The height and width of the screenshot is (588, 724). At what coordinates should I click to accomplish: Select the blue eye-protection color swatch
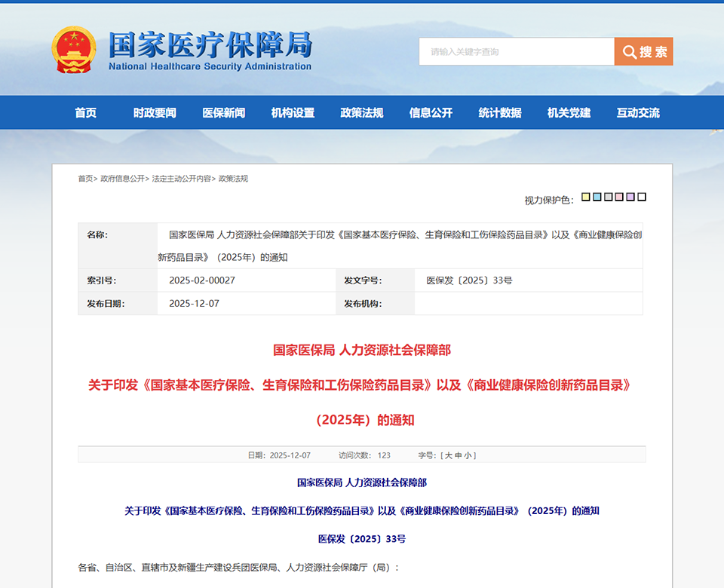[x=596, y=196]
